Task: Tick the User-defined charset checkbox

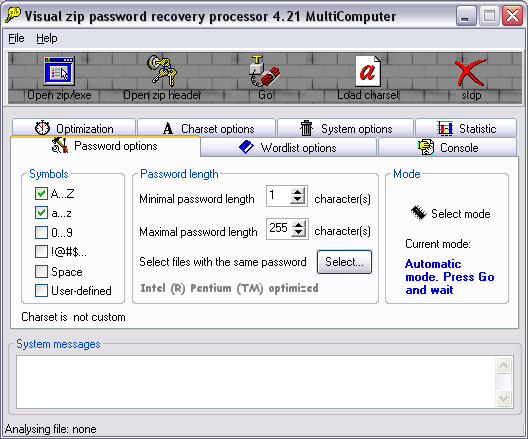Action: (41, 291)
